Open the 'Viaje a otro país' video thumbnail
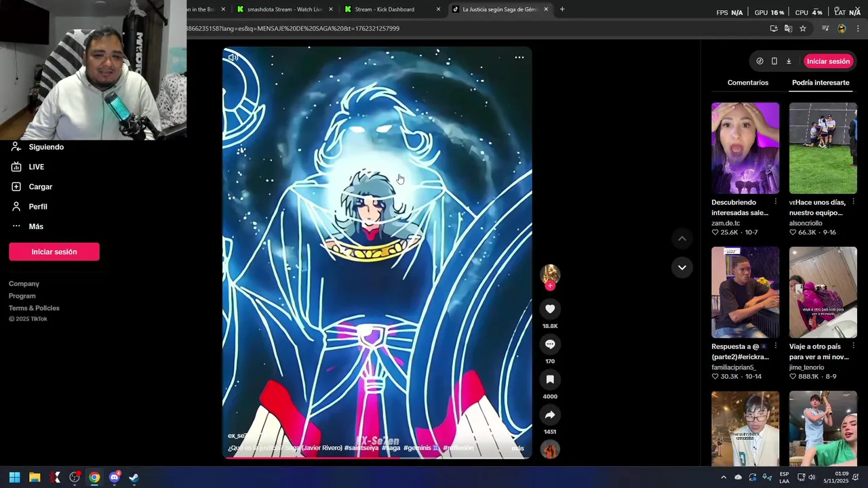The height and width of the screenshot is (488, 868). coord(823,292)
